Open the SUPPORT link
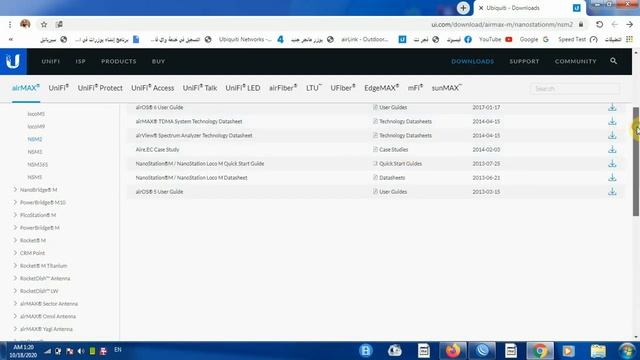The height and width of the screenshot is (360, 640). [x=524, y=61]
